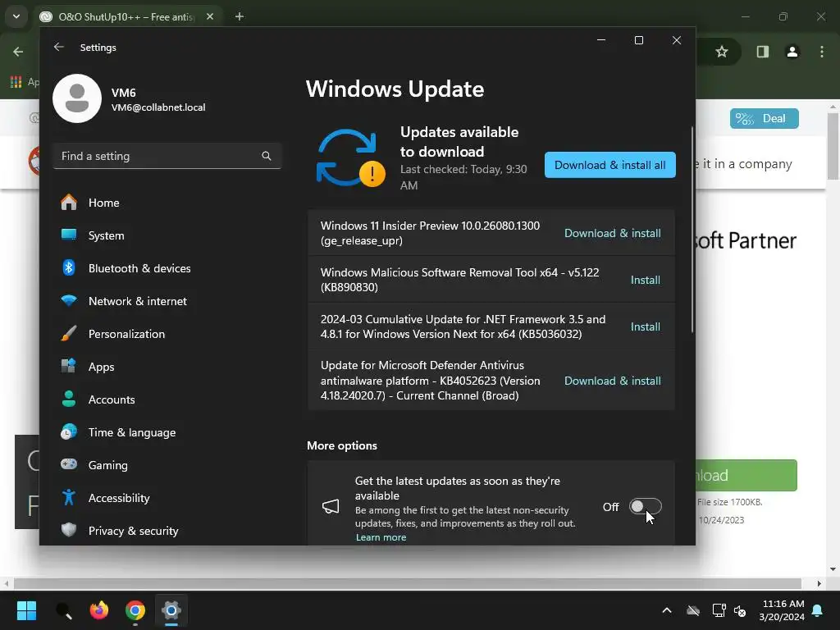Click the Deal button on webpage
Viewport: 840px width, 630px height.
coord(764,118)
